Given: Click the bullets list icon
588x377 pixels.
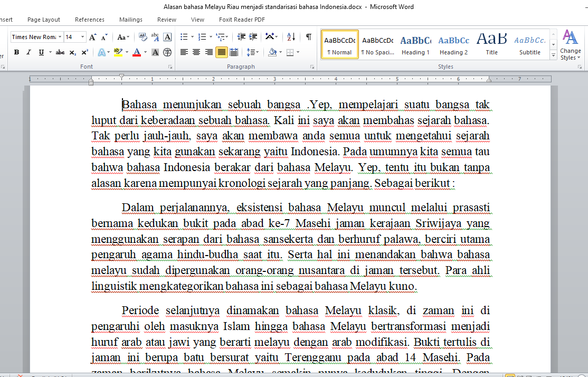Looking at the screenshot, I should pos(184,37).
